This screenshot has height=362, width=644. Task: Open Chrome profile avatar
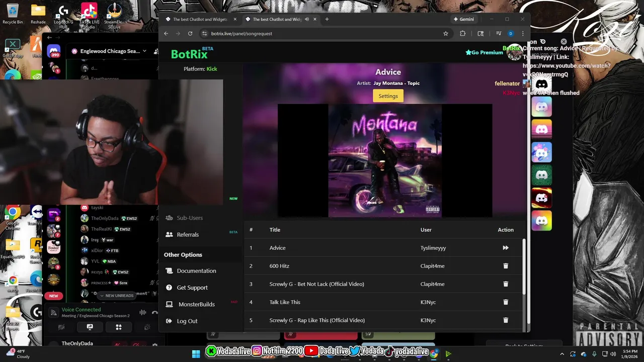pos(511,34)
